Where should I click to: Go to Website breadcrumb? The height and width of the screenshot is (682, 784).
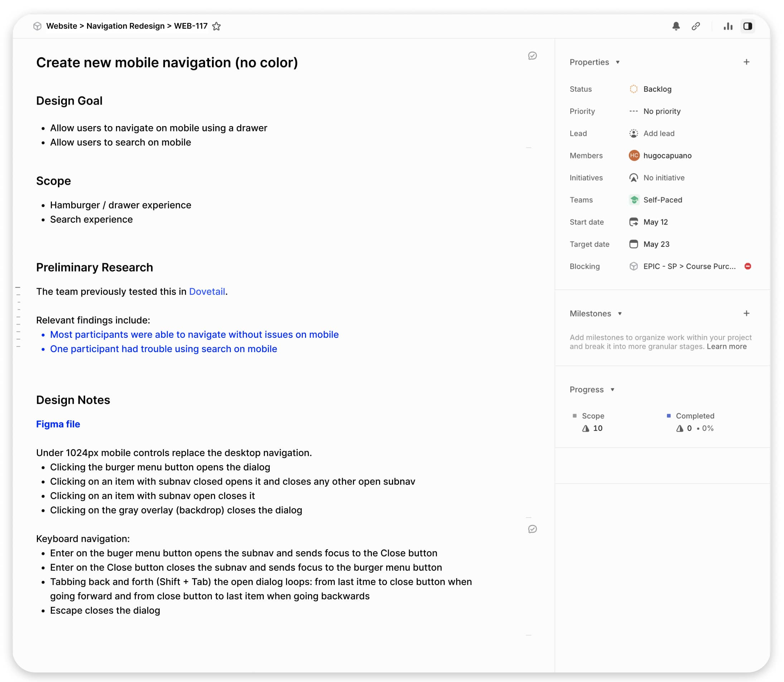pyautogui.click(x=62, y=26)
